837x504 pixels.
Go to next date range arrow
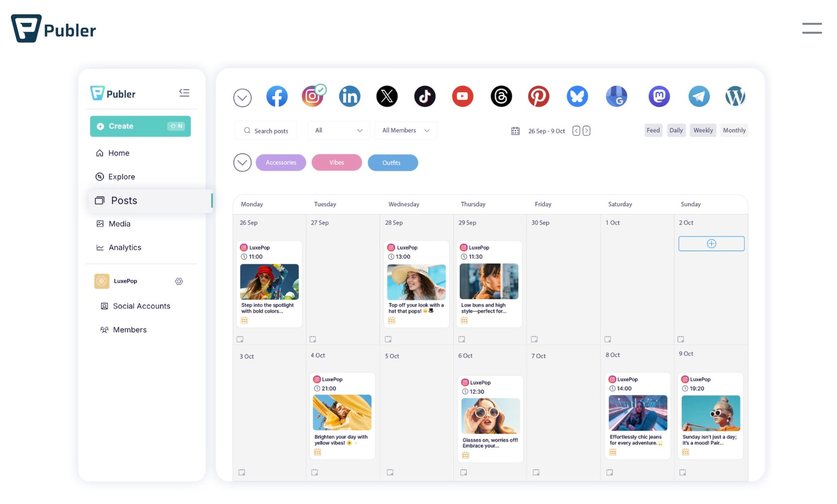pos(586,130)
